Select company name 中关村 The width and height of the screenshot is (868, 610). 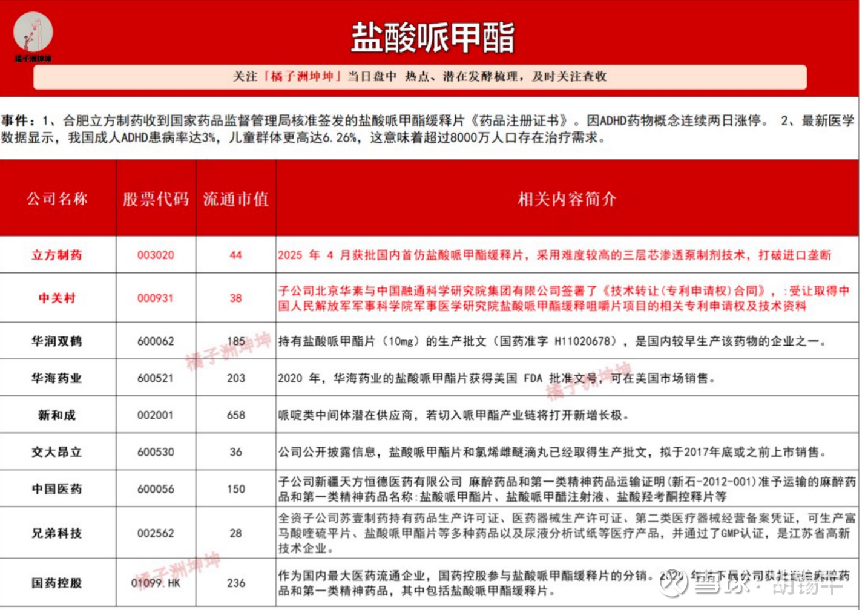tap(57, 298)
